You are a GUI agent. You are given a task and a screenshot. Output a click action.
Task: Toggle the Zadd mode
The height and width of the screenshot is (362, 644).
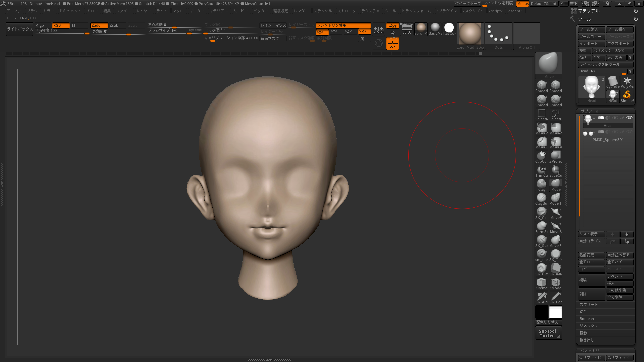[99, 25]
